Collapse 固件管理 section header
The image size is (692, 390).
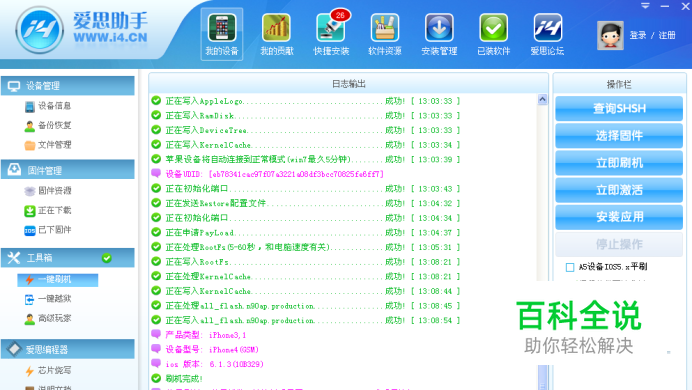pos(68,170)
